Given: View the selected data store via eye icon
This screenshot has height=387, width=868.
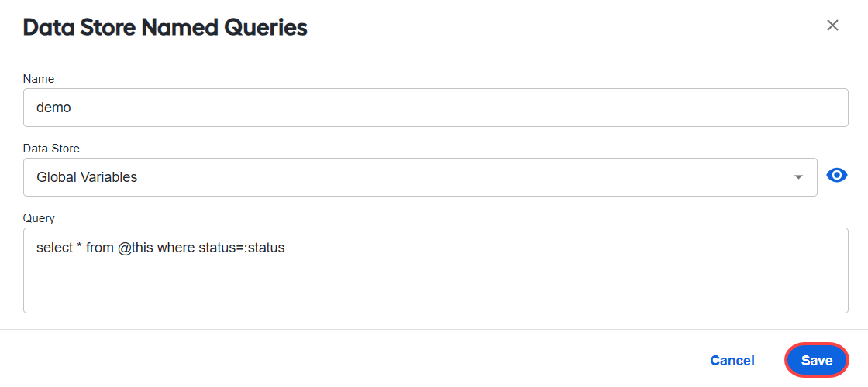Looking at the screenshot, I should click(x=837, y=176).
